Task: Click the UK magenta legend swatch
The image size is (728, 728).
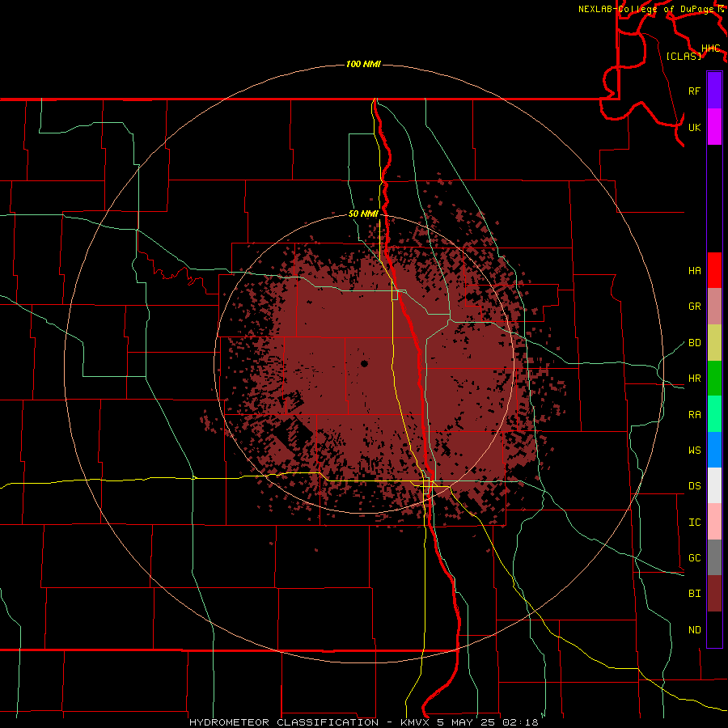Action: (714, 127)
